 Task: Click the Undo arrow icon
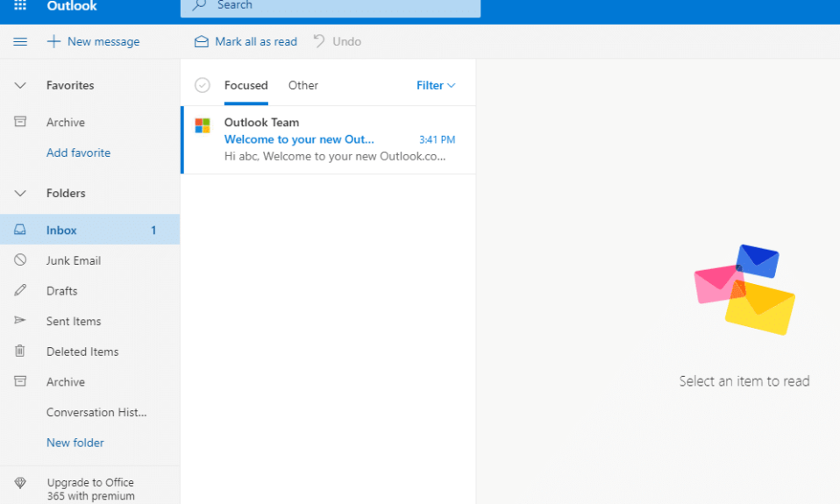click(319, 41)
